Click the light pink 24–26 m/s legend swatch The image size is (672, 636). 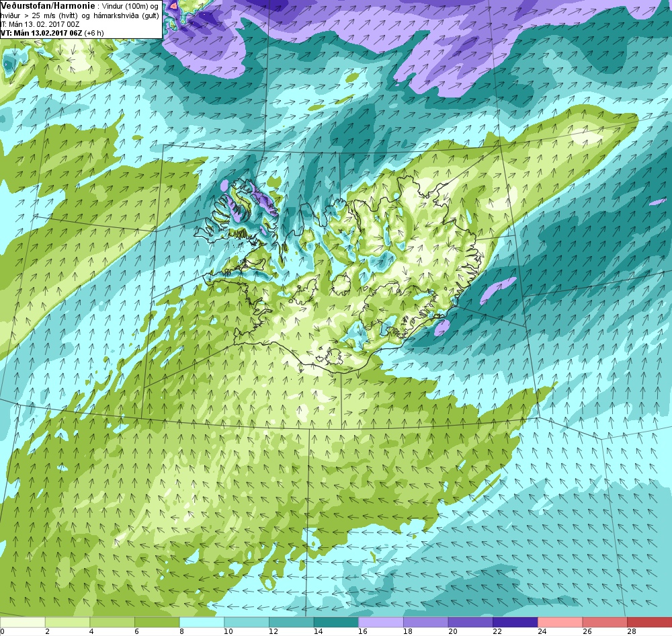point(560,622)
